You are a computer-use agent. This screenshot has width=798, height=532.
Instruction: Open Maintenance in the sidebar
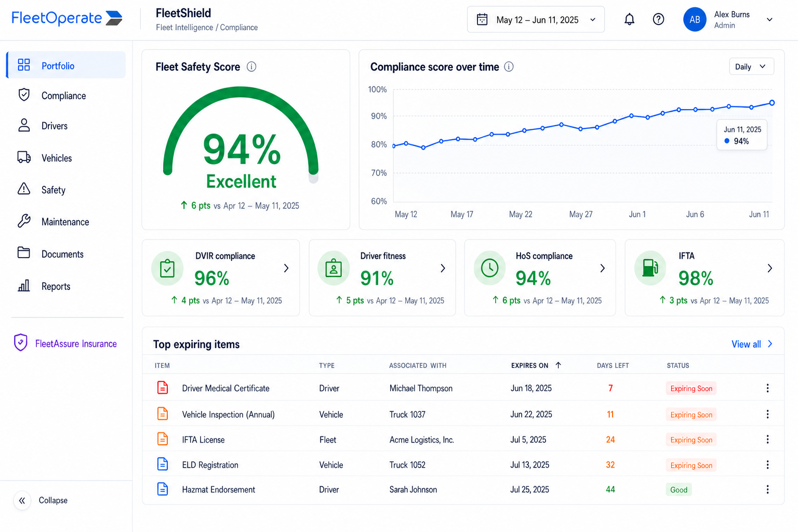click(66, 222)
